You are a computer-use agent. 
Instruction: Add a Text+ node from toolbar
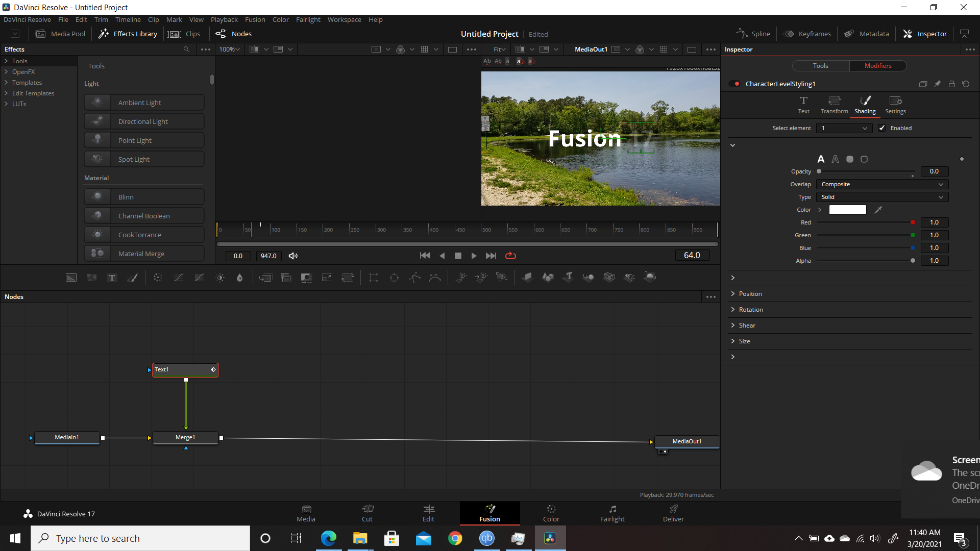point(112,278)
